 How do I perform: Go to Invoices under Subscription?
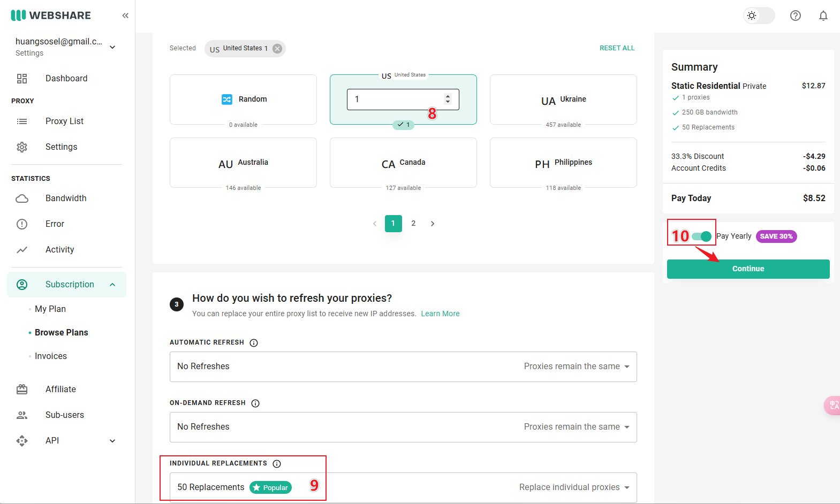pos(51,356)
